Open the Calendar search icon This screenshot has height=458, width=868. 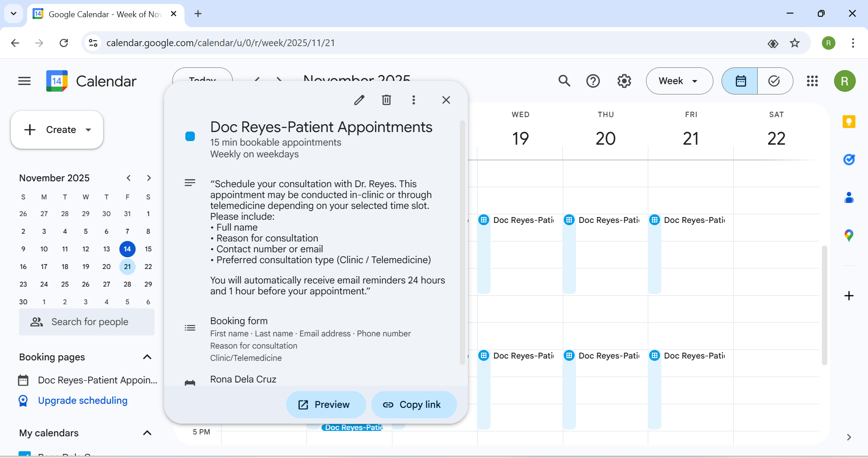(564, 81)
